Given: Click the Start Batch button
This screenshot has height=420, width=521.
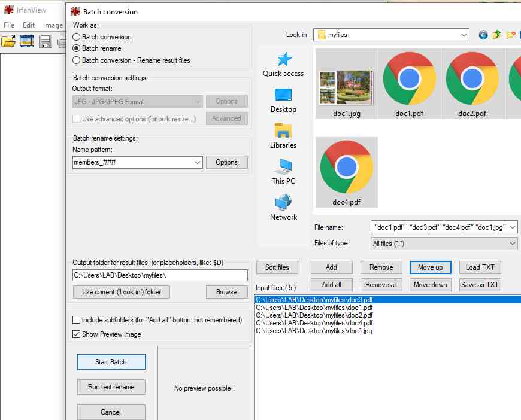Looking at the screenshot, I should 111,362.
